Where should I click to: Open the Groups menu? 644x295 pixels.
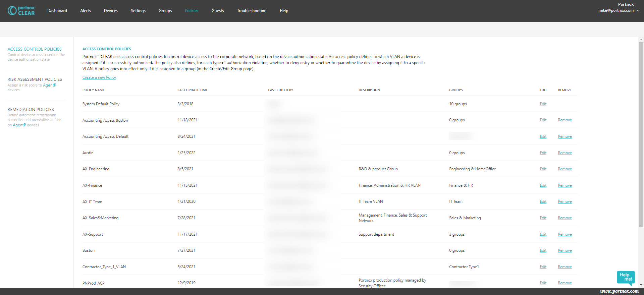coord(165,11)
